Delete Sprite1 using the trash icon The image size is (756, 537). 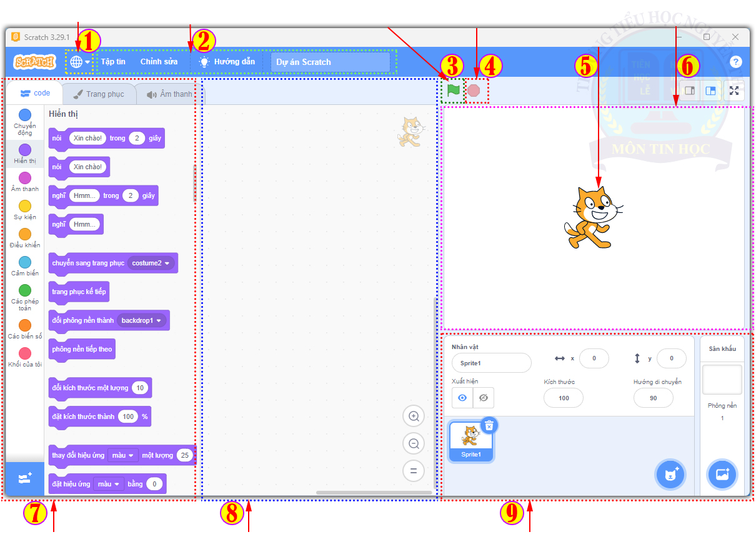tap(489, 425)
